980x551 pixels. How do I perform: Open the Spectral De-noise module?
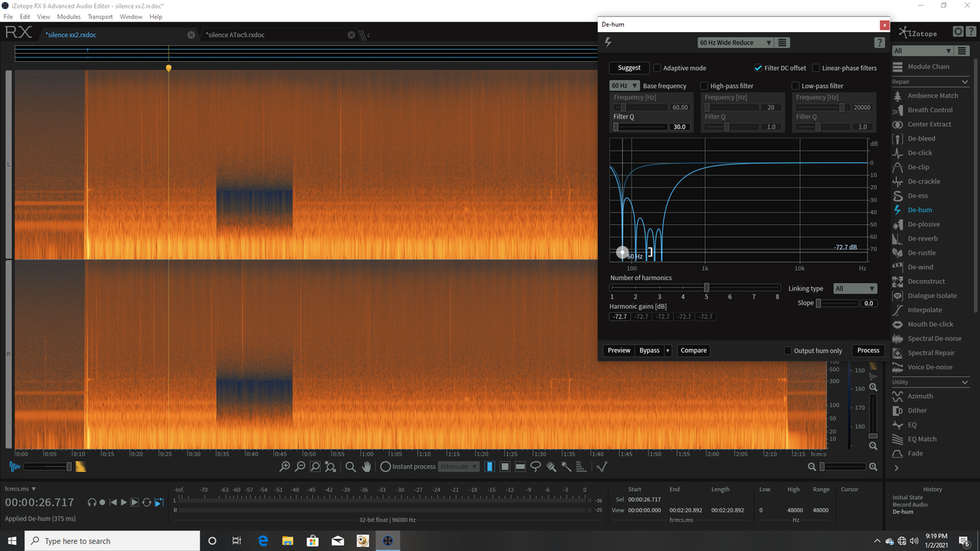928,338
